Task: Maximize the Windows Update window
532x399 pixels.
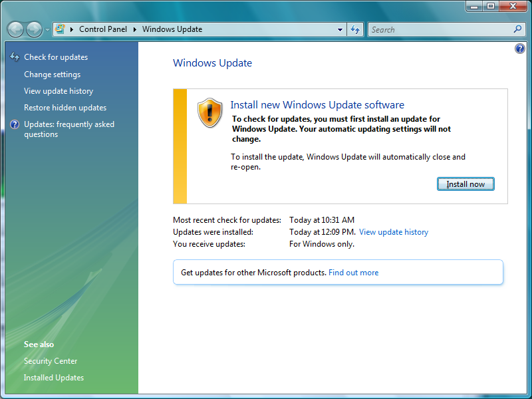Action: (x=491, y=6)
